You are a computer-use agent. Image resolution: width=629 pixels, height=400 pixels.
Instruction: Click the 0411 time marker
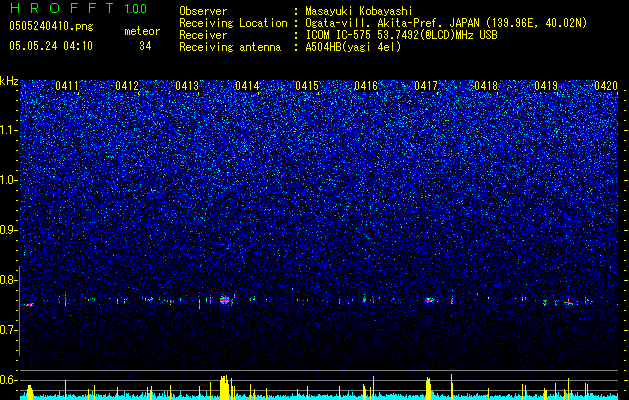coord(67,86)
